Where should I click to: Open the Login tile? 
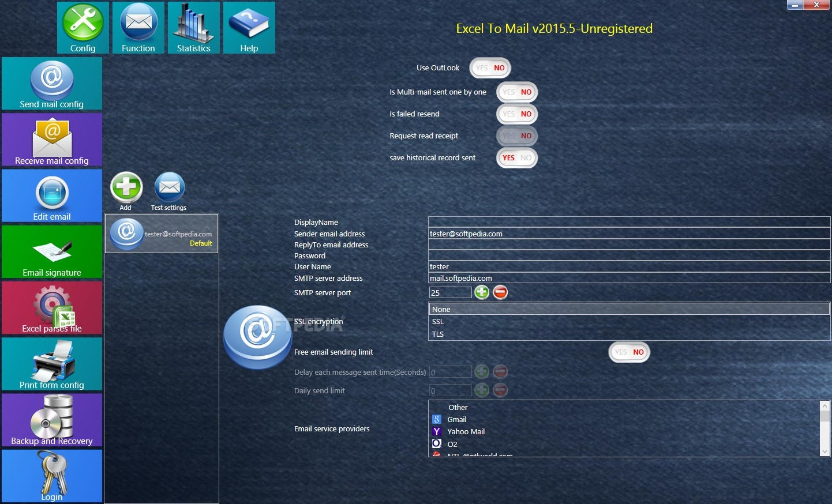pos(52,476)
